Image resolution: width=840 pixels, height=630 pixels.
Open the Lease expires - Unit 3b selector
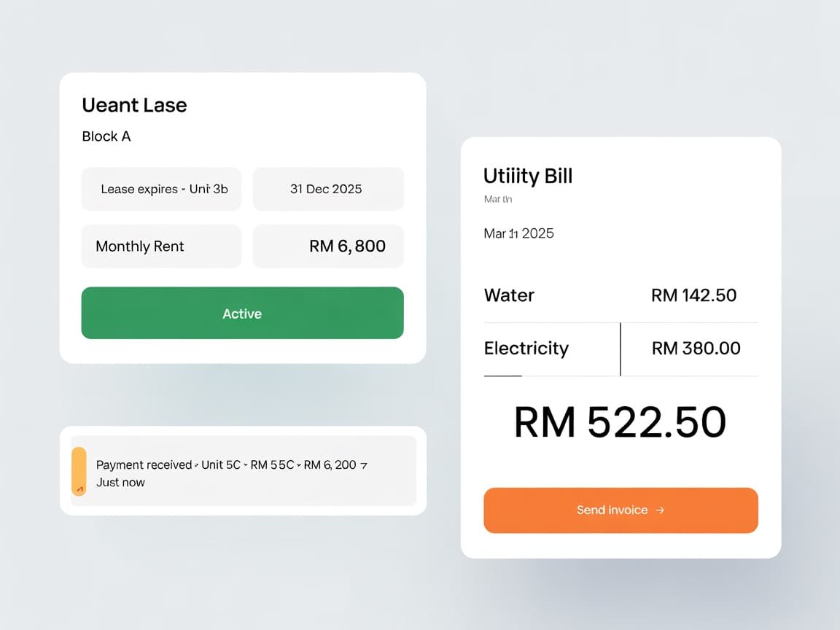pyautogui.click(x=160, y=189)
